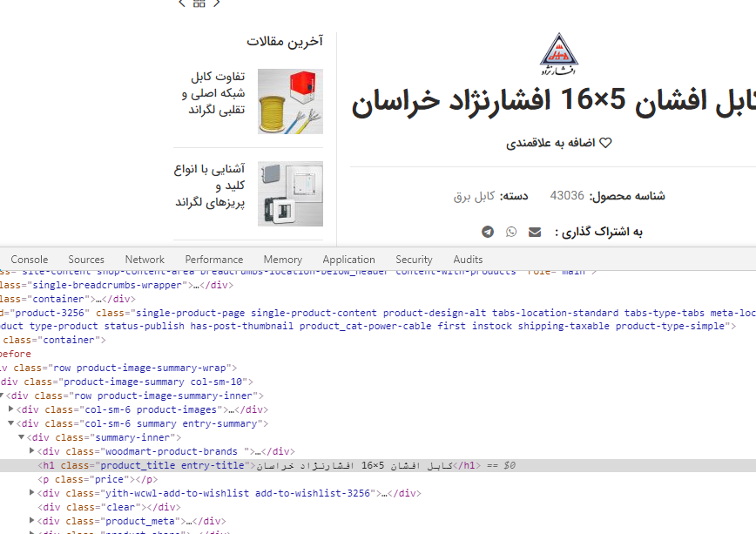Select the div class clear element
This screenshot has width=756, height=534.
(110, 508)
